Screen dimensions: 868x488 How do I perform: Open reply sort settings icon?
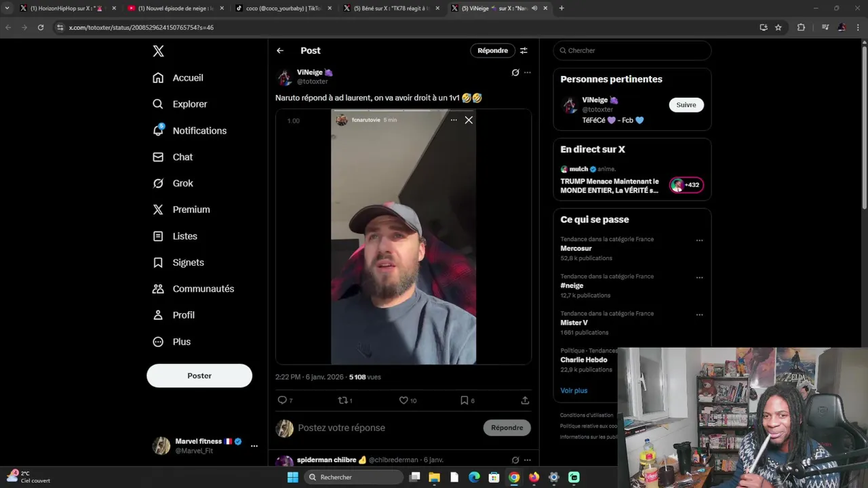[524, 51]
